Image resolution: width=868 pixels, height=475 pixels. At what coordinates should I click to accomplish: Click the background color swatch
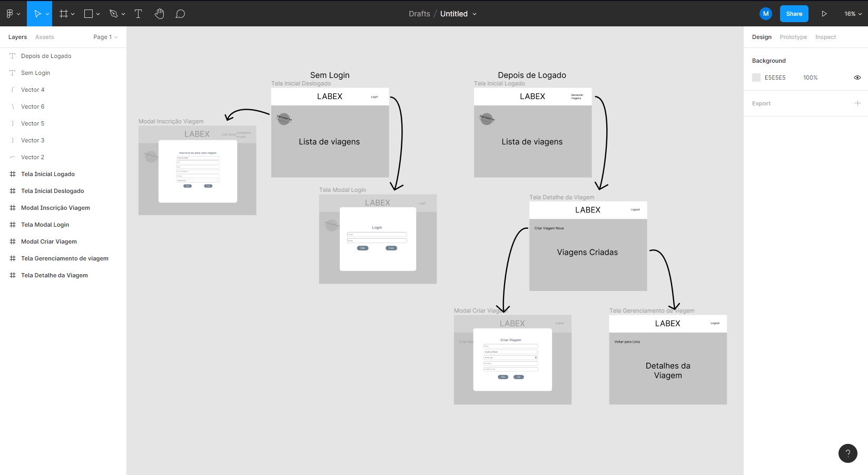[x=756, y=77]
